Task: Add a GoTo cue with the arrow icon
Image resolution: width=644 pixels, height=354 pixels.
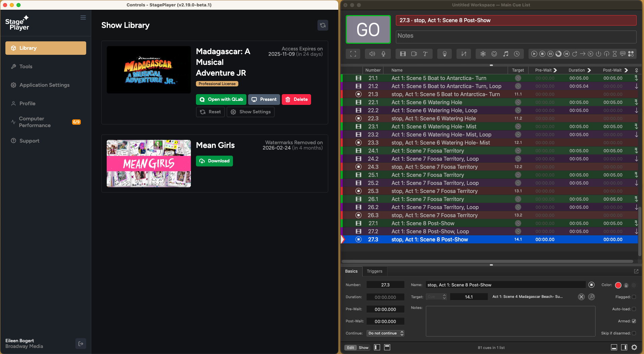Action: [583, 54]
